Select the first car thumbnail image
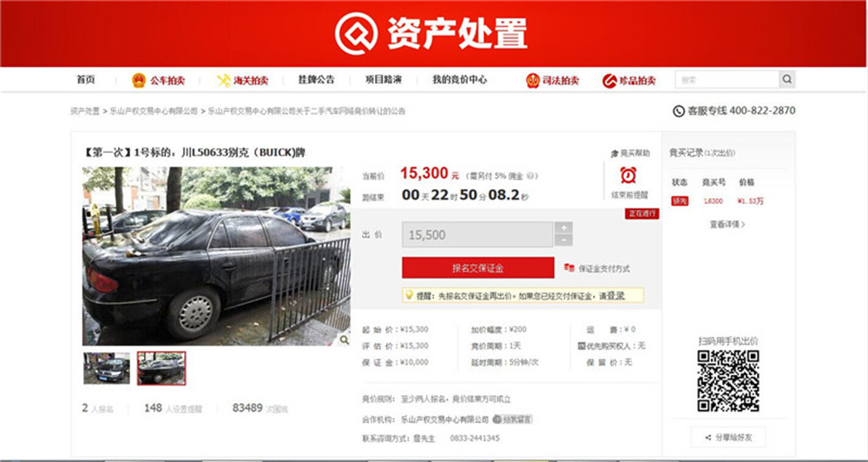The height and width of the screenshot is (462, 868). [107, 368]
